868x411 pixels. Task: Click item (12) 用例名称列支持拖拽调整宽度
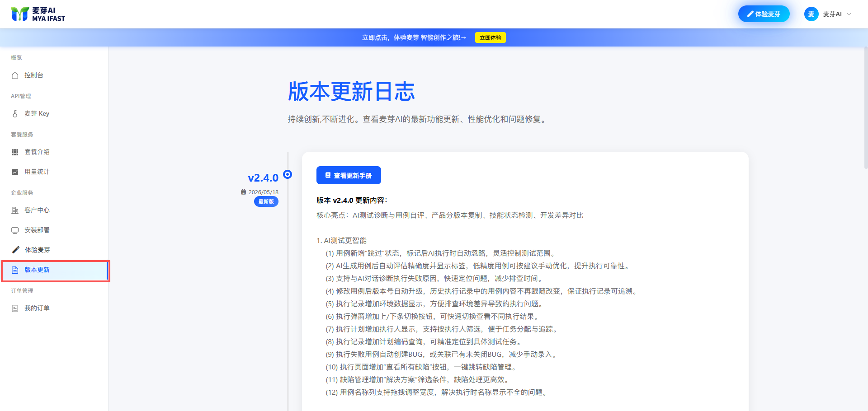[x=438, y=392]
